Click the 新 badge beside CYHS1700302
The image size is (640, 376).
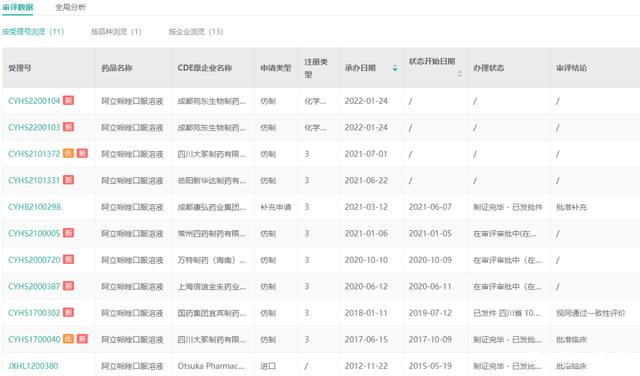[x=68, y=313]
